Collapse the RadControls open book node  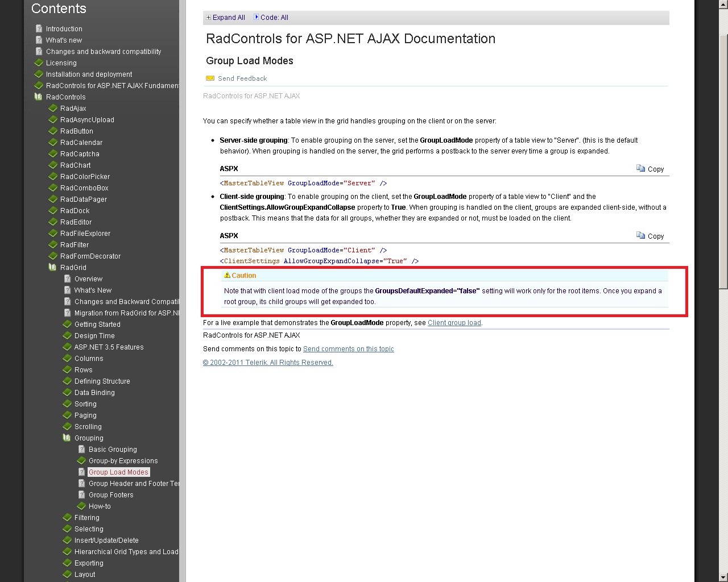tap(39, 97)
